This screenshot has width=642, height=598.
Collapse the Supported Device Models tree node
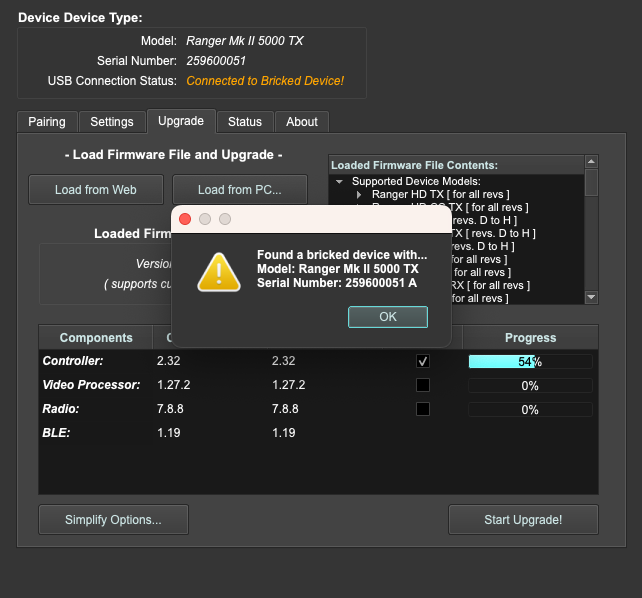click(340, 181)
